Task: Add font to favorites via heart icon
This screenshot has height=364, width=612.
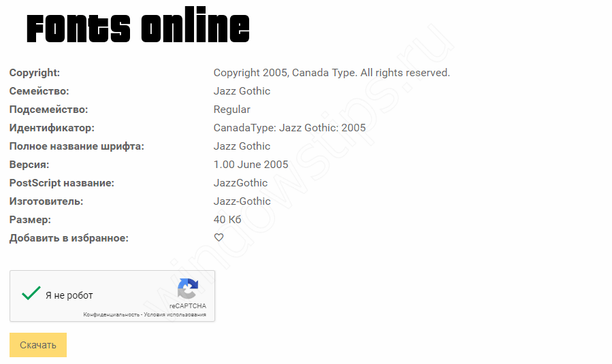Action: (219, 237)
